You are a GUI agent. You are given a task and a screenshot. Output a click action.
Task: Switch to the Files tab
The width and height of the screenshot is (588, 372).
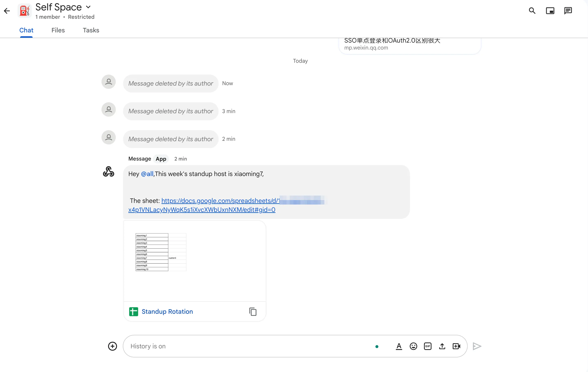click(x=58, y=30)
